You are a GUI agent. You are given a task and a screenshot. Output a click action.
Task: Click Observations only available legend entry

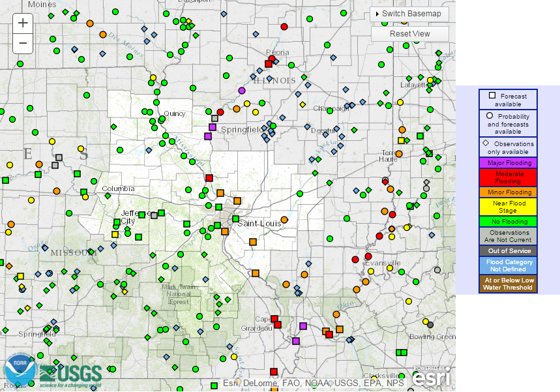pyautogui.click(x=508, y=147)
